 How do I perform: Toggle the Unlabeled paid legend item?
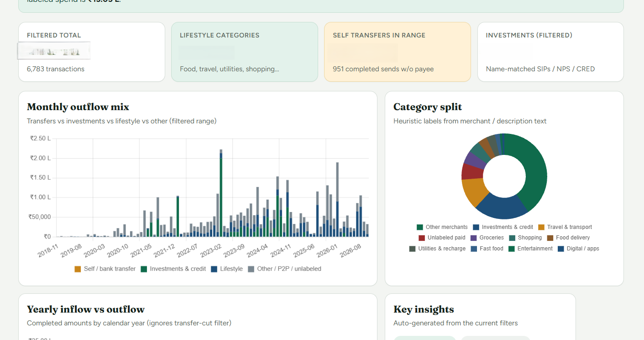(442, 238)
